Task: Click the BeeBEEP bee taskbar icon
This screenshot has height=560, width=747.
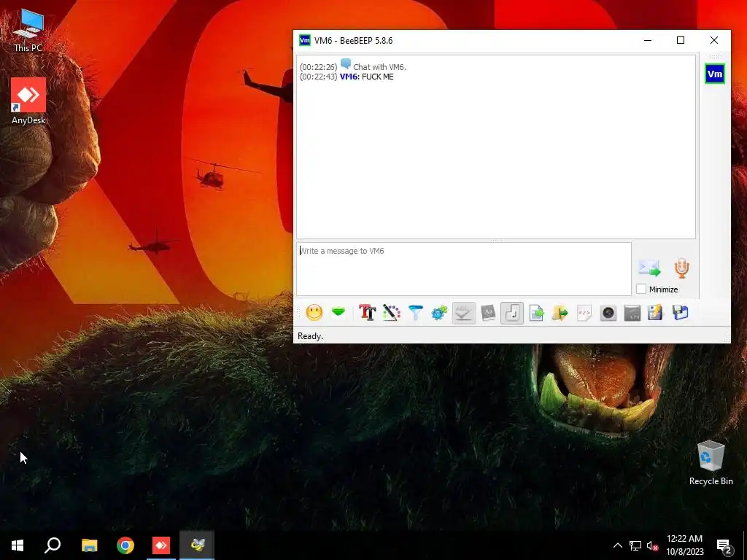Action: point(197,545)
